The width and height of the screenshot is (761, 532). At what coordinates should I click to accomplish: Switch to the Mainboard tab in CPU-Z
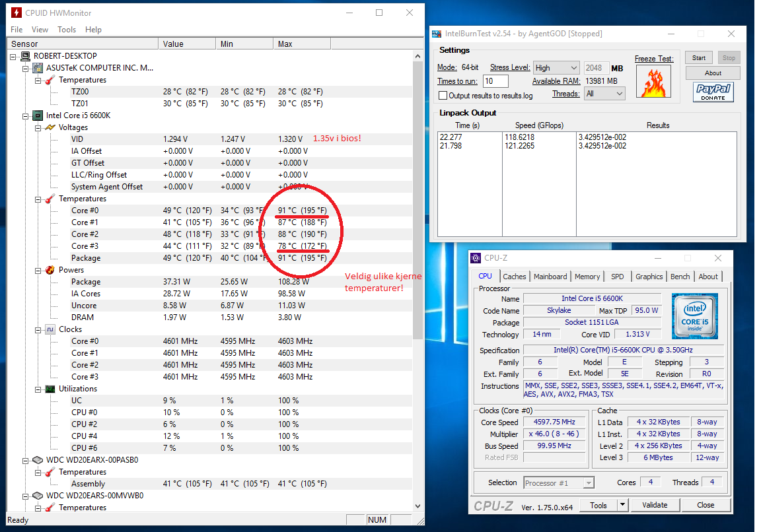click(x=550, y=277)
